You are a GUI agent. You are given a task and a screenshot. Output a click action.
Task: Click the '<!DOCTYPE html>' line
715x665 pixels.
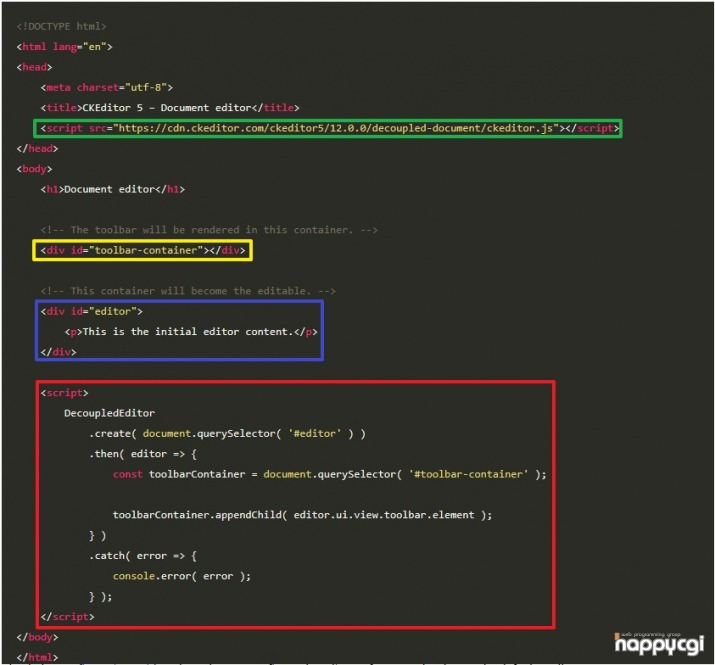pyautogui.click(x=61, y=26)
